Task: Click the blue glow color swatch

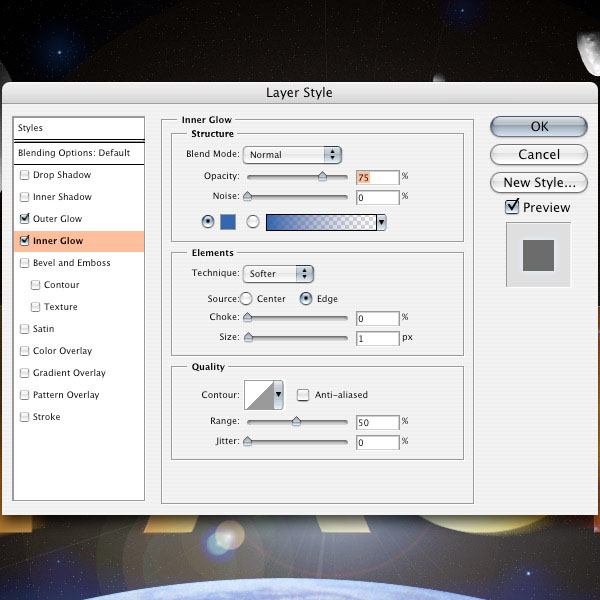Action: click(228, 222)
